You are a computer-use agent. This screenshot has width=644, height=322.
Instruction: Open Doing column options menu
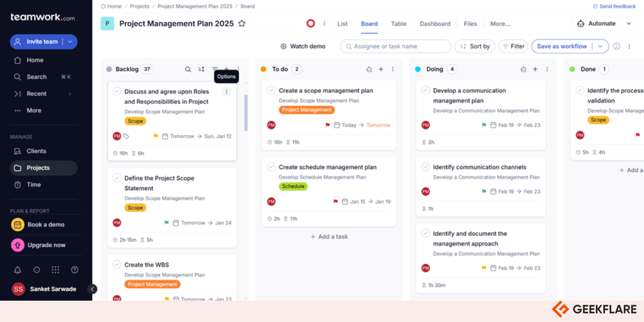[547, 69]
